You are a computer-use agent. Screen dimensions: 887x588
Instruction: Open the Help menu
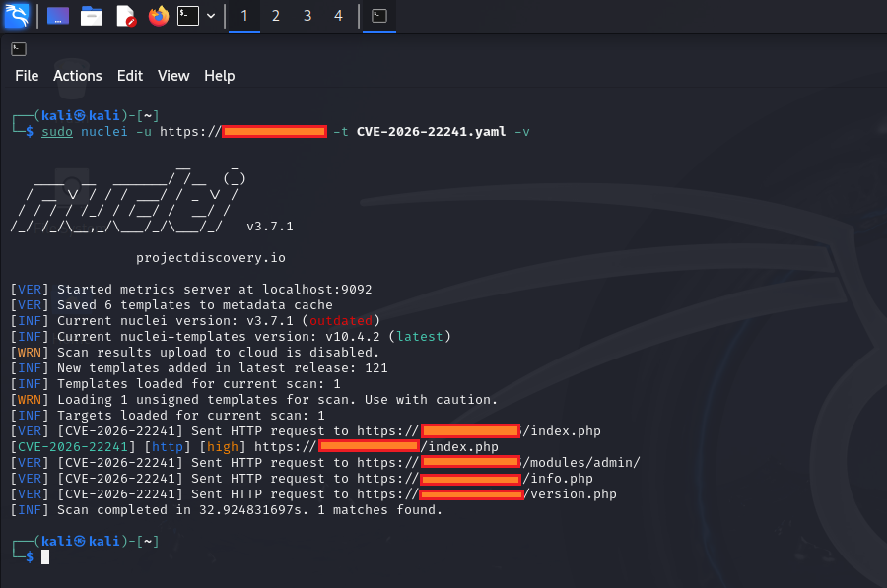[x=219, y=75]
